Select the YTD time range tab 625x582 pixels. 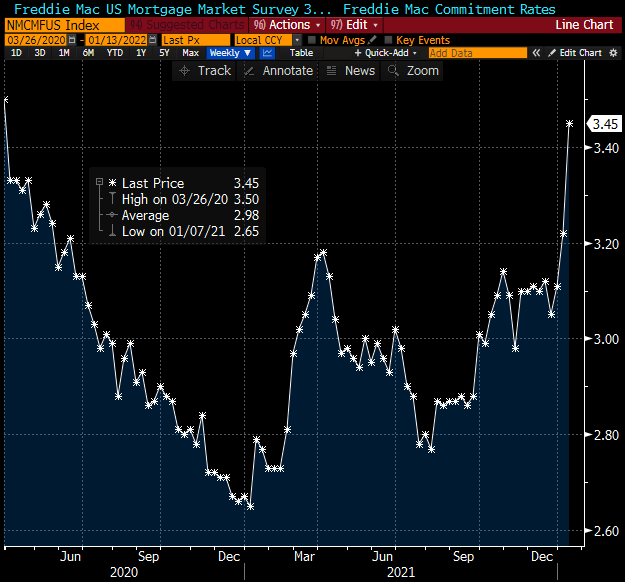tap(115, 53)
